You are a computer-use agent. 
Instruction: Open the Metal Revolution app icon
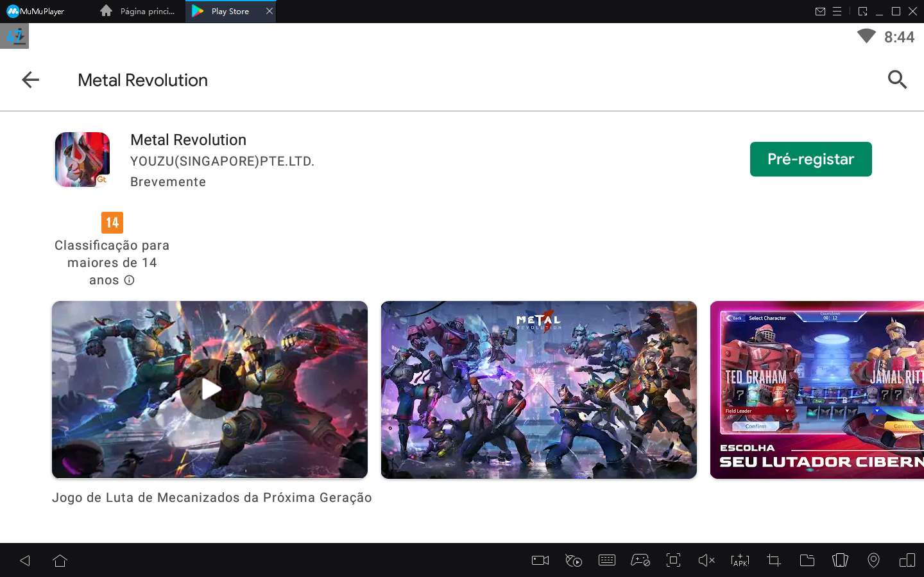tap(82, 159)
